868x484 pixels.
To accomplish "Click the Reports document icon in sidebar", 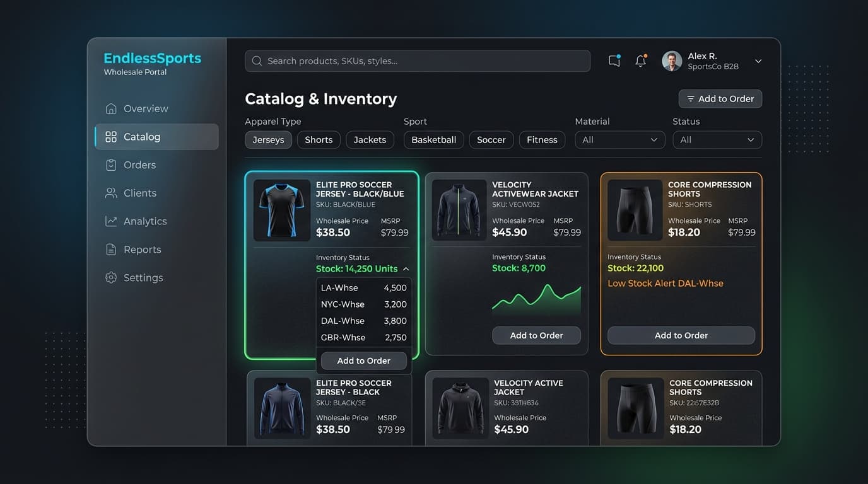I will (x=111, y=250).
